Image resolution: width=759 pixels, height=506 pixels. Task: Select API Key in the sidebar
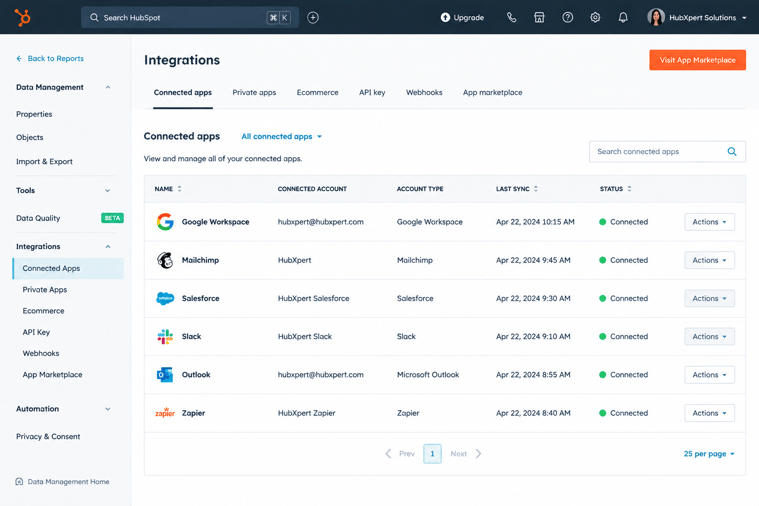pyautogui.click(x=36, y=332)
